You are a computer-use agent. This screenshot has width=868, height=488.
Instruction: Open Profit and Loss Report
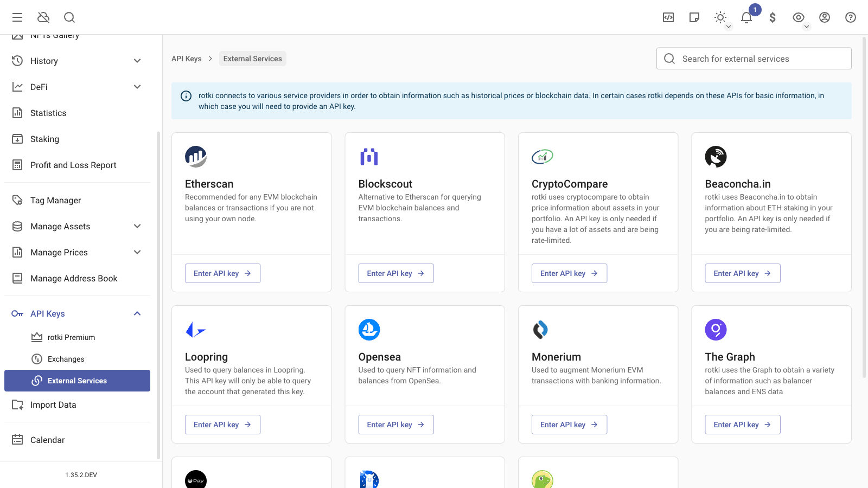click(77, 165)
